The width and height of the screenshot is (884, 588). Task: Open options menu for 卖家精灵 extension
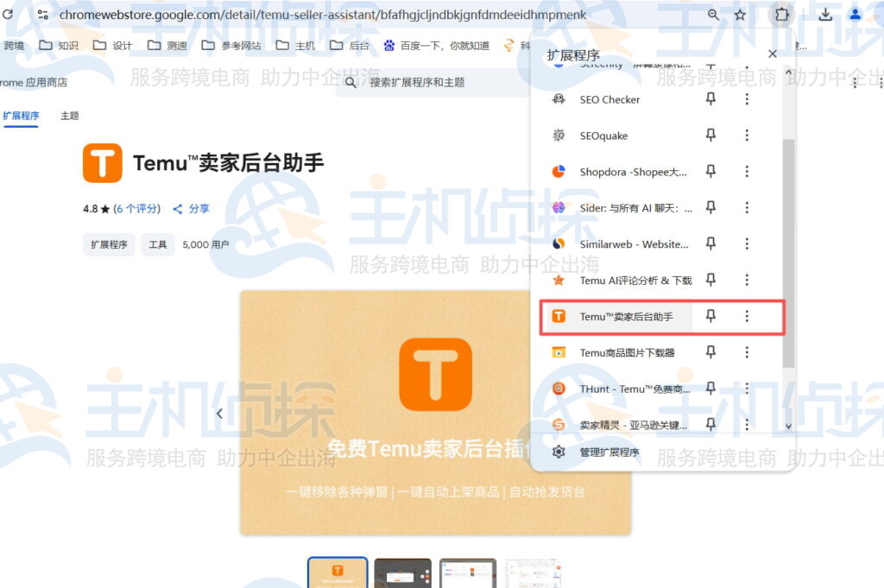click(x=746, y=424)
